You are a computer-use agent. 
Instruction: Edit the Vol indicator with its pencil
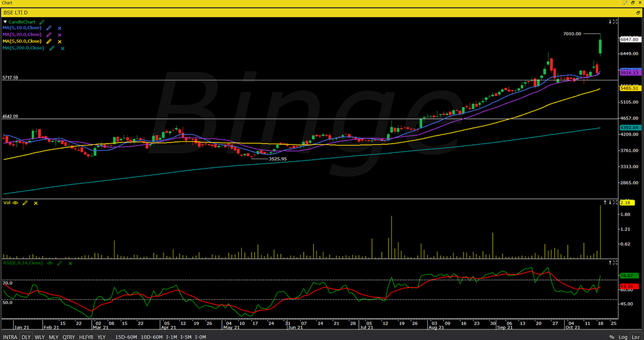point(25,203)
